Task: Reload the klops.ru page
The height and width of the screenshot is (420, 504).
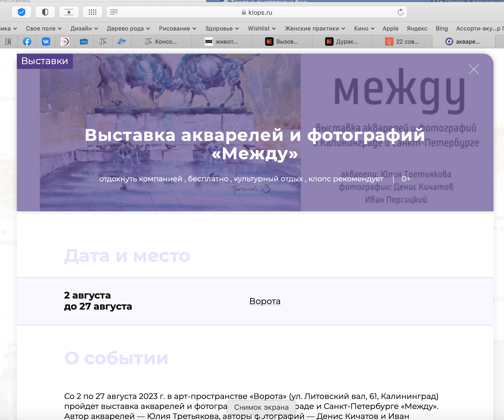Action: [400, 12]
